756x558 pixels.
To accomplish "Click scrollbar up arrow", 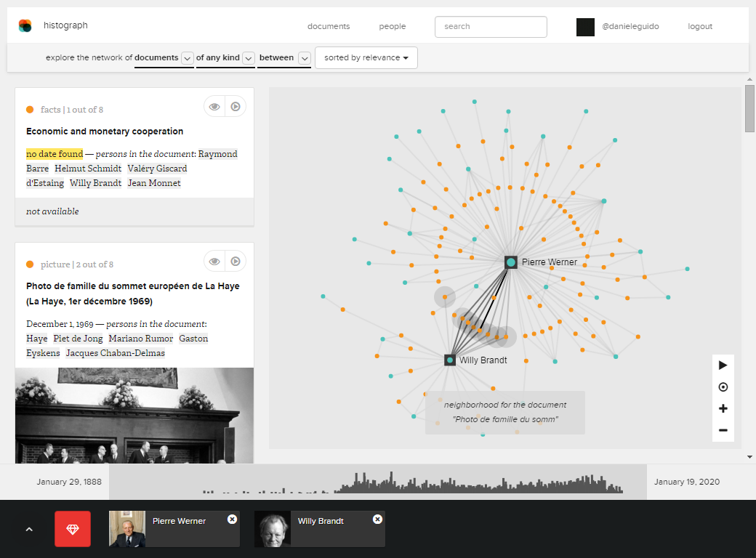I will [749, 79].
